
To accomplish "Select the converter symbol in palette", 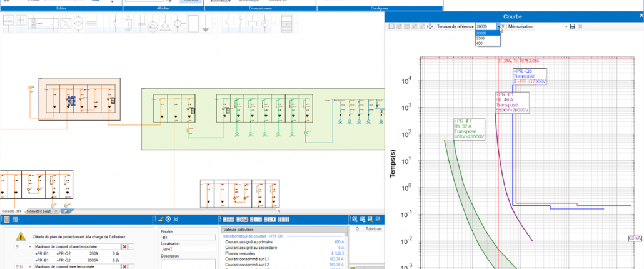I will [66, 23].
